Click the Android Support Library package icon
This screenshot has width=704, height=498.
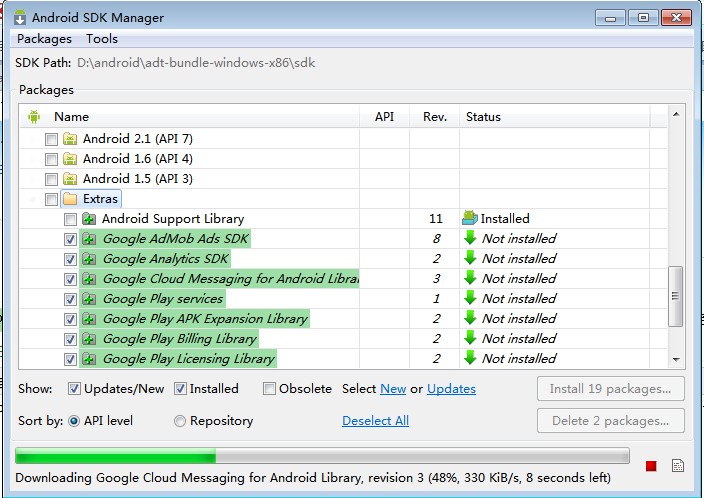[89, 219]
